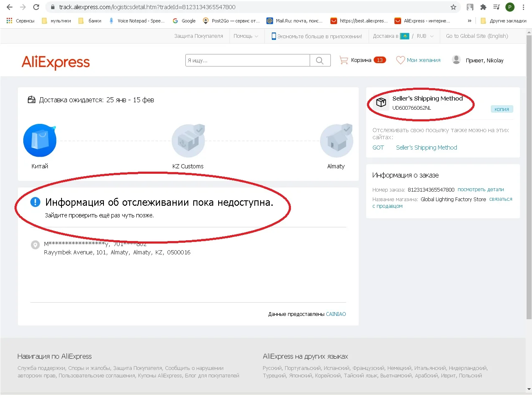The image size is (532, 409).
Task: Go to Global Site (English)
Action: pyautogui.click(x=477, y=36)
